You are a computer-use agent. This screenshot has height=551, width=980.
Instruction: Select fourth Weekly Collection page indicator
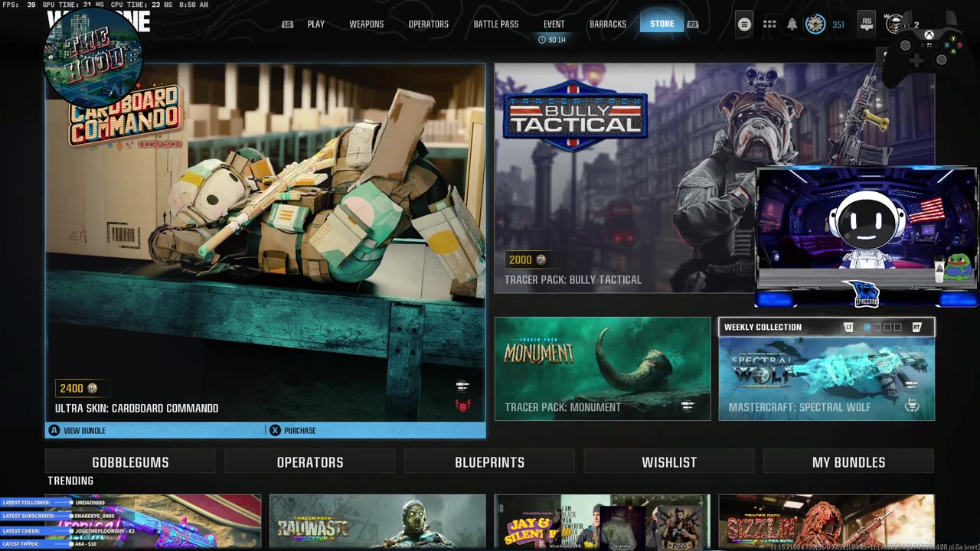tap(897, 327)
